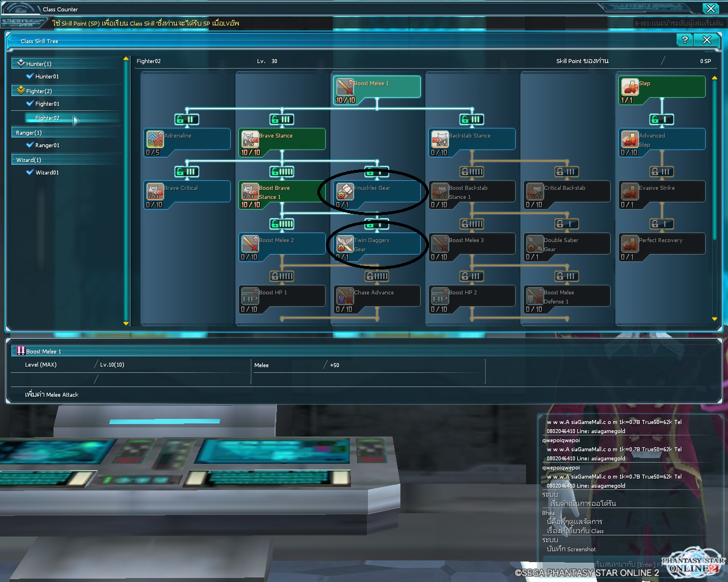Click the Advanced Step unlock requirement indicator
Image resolution: width=728 pixels, height=582 pixels.
pyautogui.click(x=661, y=119)
